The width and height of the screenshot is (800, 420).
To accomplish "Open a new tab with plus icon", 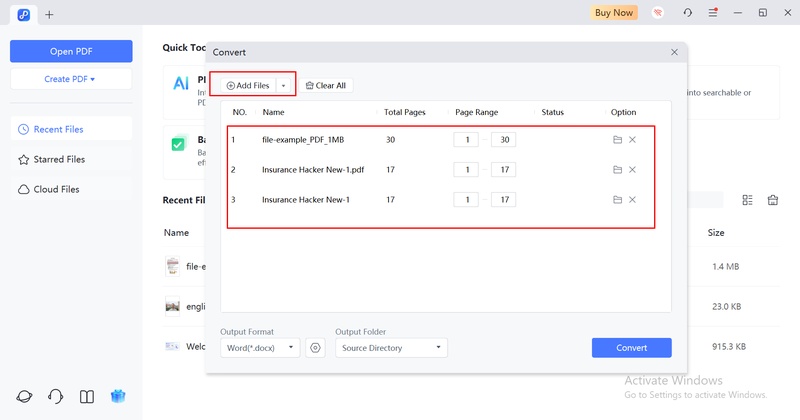I will (49, 15).
